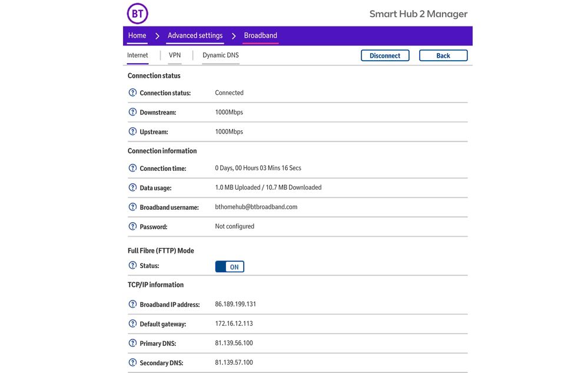Go to Advanced settings breadcrumb
This screenshot has width=588, height=373.
click(195, 35)
